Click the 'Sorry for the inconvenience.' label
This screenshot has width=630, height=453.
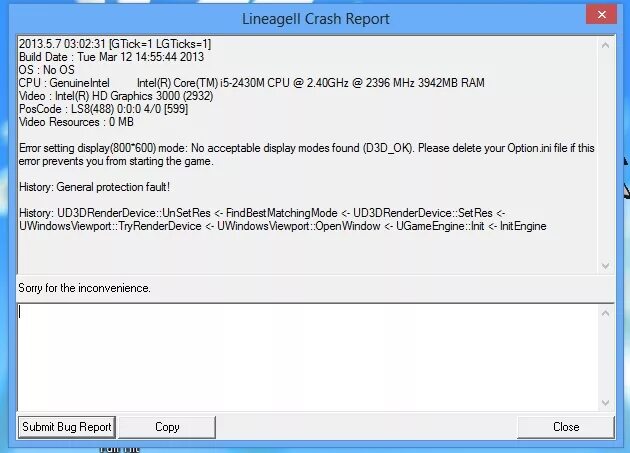tap(84, 288)
